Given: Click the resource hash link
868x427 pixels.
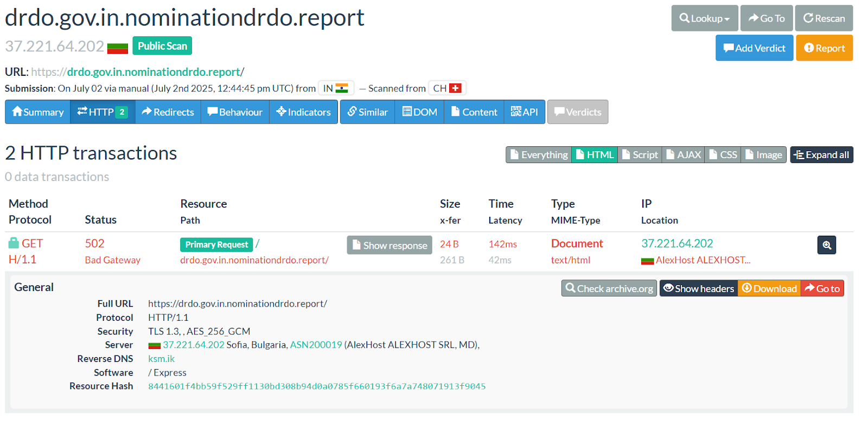Looking at the screenshot, I should pos(317,386).
